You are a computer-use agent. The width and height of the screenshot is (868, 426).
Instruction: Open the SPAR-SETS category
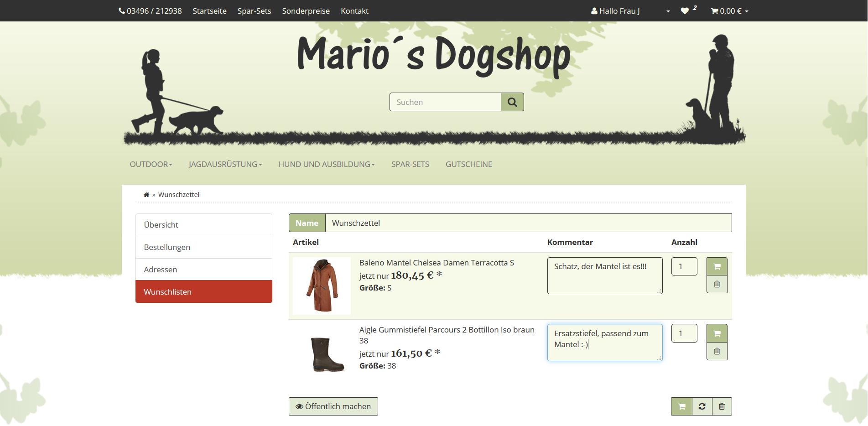(x=410, y=164)
